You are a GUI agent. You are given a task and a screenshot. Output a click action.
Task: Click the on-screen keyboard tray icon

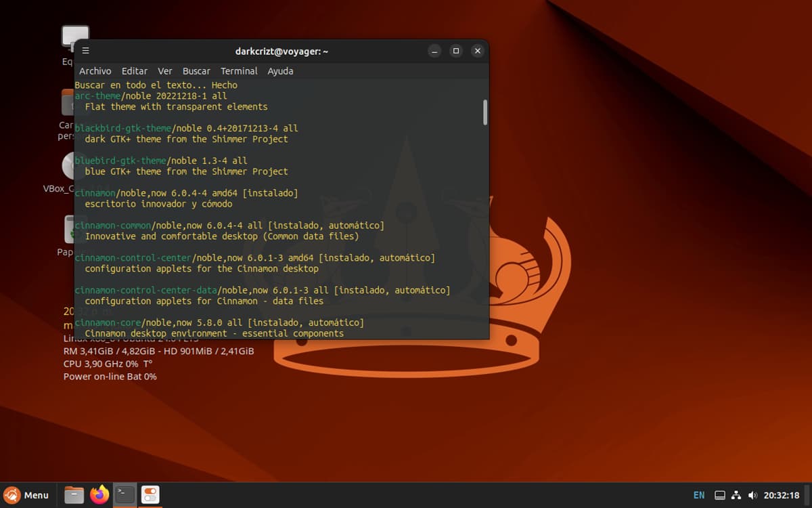(x=721, y=495)
